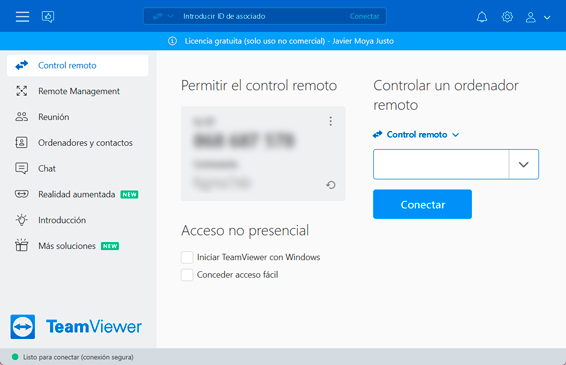This screenshot has width=566, height=365.
Task: Click the NEW badge beside Realidad aumentada
Action: pyautogui.click(x=129, y=195)
